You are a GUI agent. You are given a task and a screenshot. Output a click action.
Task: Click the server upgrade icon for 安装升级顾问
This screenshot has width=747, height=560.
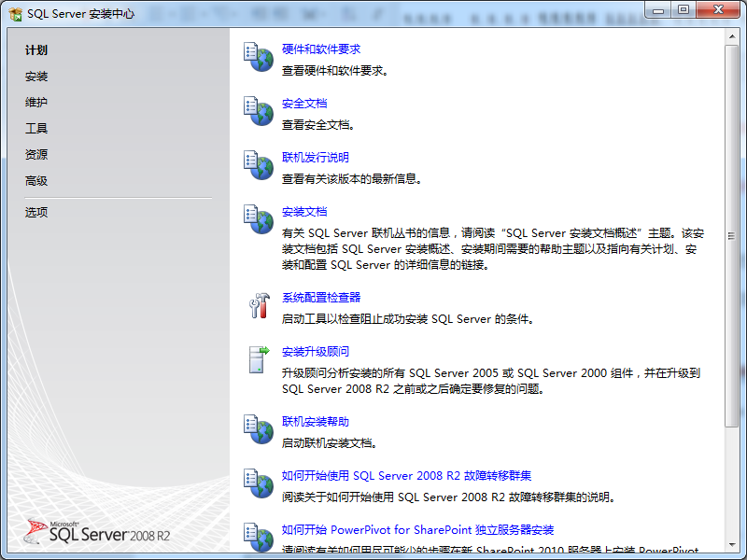260,359
